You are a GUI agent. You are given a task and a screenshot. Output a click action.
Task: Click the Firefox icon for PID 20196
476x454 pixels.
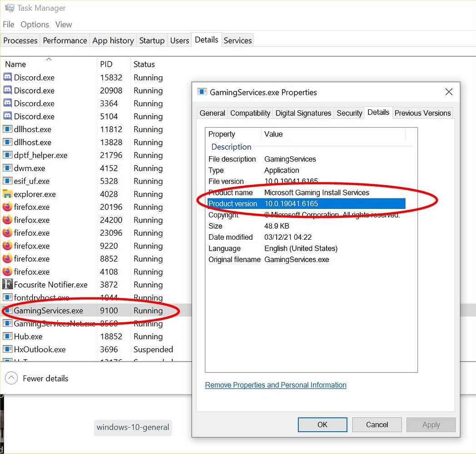click(8, 207)
